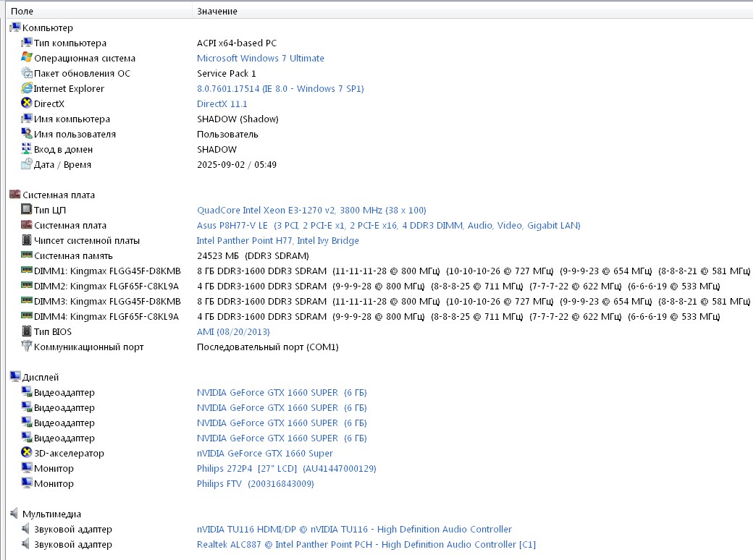Open the Asus P8H77-V LE motherboard link
The height and width of the screenshot is (560, 753).
coord(389,226)
